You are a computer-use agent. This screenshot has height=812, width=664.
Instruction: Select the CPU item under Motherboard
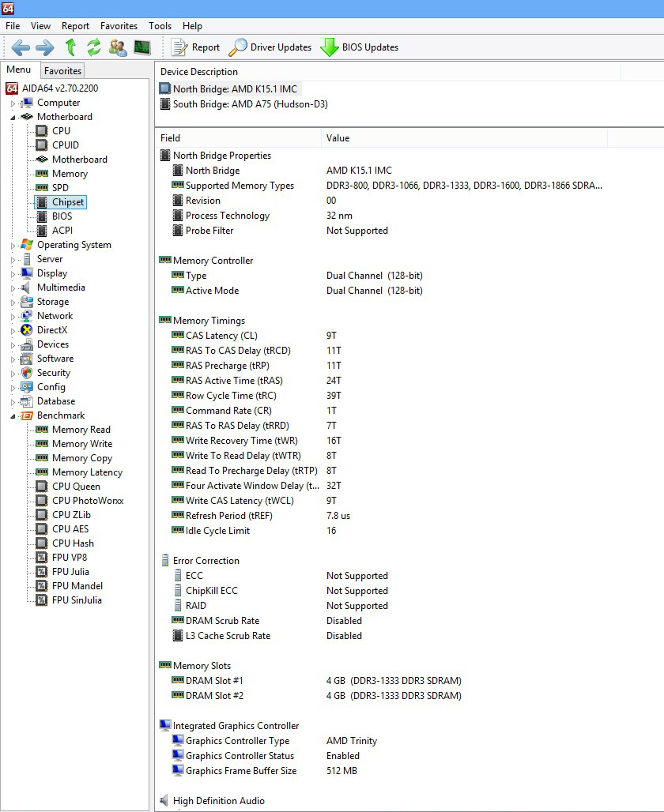(x=61, y=131)
